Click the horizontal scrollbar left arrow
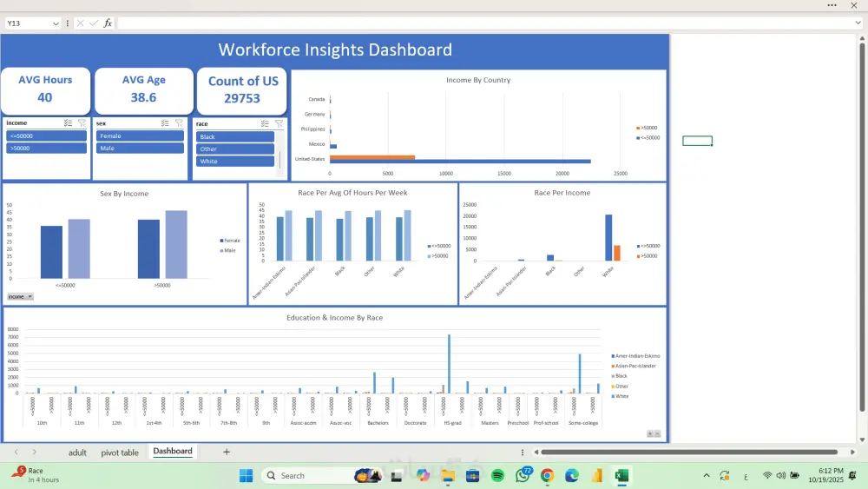 [x=536, y=452]
